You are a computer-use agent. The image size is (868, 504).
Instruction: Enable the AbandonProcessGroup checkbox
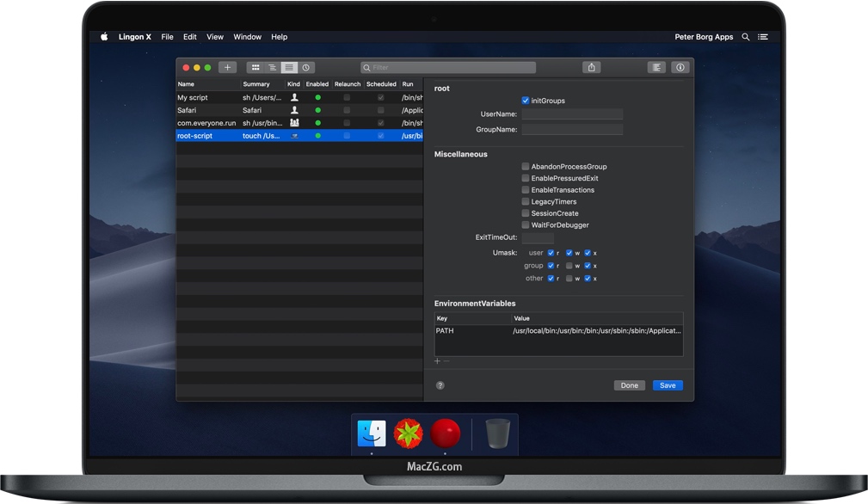pos(526,167)
